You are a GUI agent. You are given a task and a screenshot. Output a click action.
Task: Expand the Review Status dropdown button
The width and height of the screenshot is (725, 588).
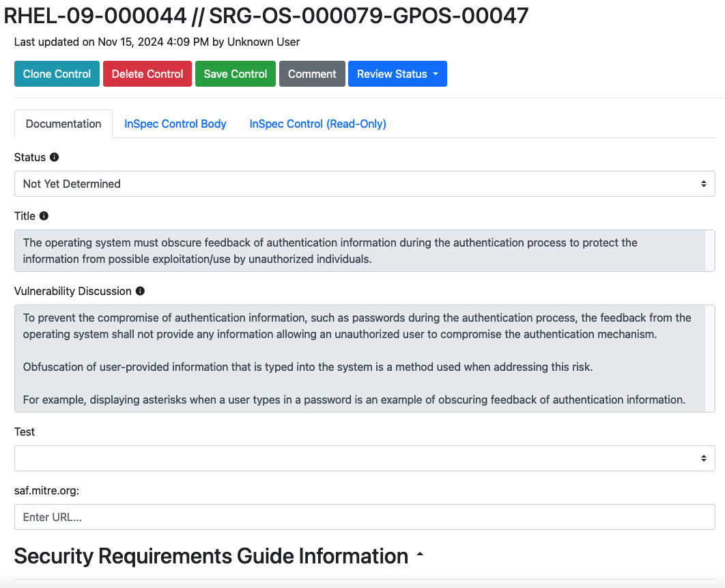397,74
